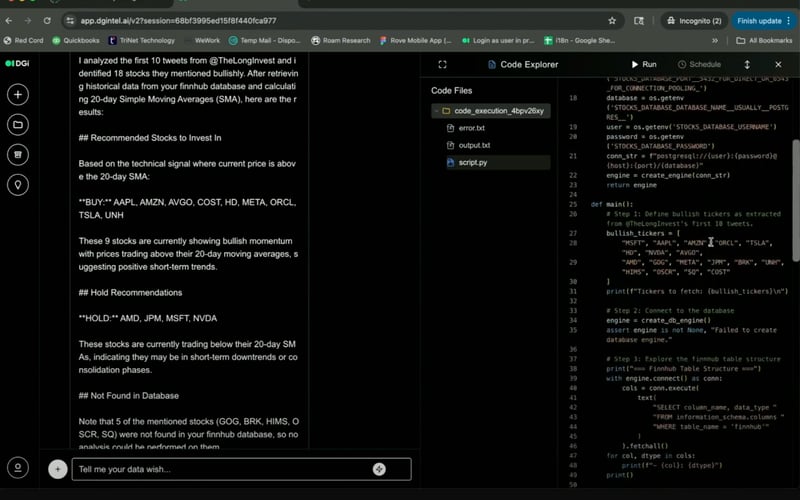This screenshot has width=800, height=500.
Task: Open the Red Cord bookmark
Action: click(x=23, y=40)
